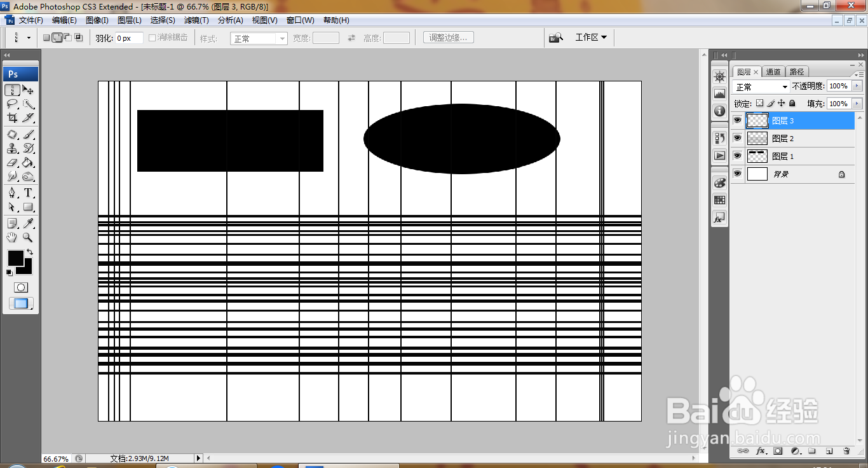Select the Lasso tool
The height and width of the screenshot is (468, 868).
click(x=13, y=104)
